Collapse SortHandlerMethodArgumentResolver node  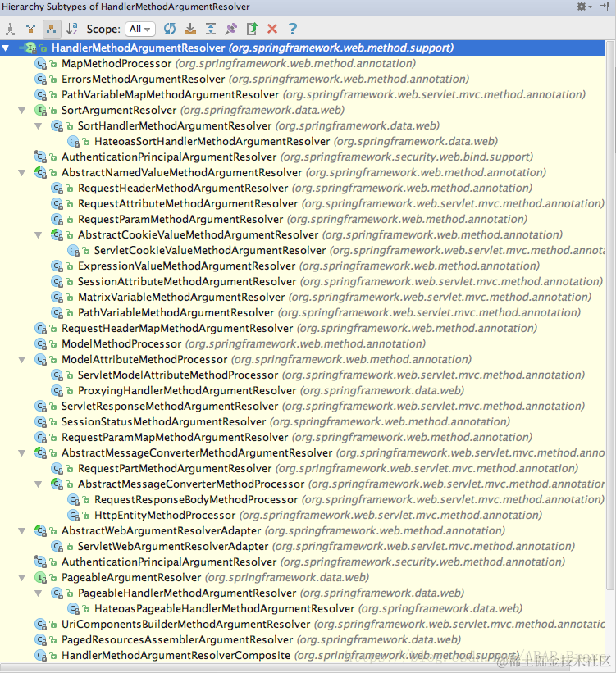click(39, 126)
